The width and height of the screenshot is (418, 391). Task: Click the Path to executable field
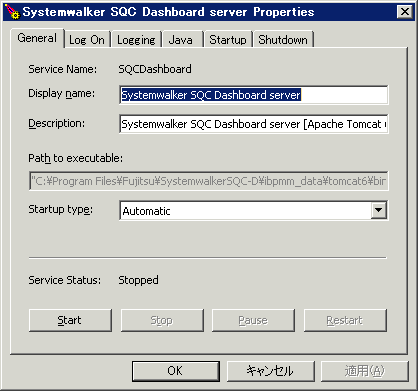pyautogui.click(x=209, y=181)
